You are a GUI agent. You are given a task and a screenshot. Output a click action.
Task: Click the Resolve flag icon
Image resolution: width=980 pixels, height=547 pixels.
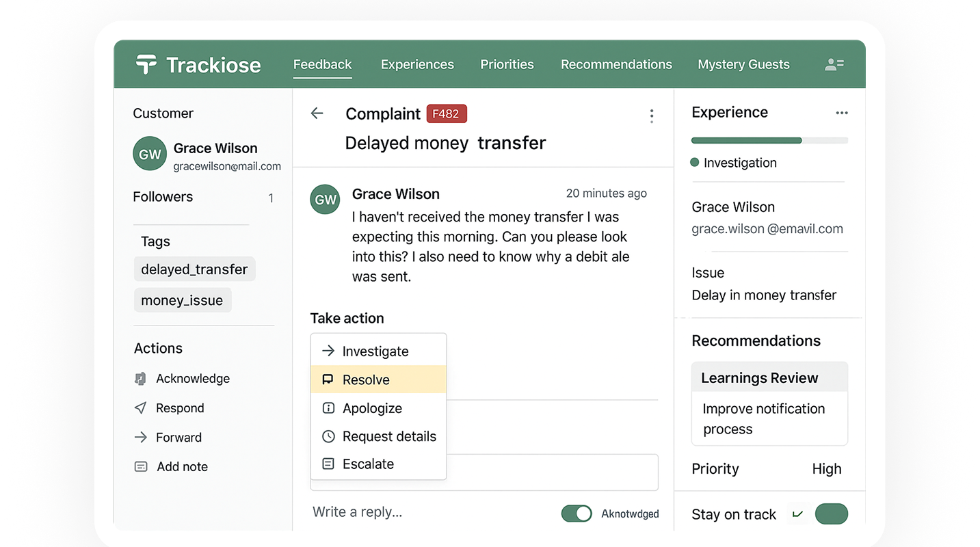tap(328, 379)
